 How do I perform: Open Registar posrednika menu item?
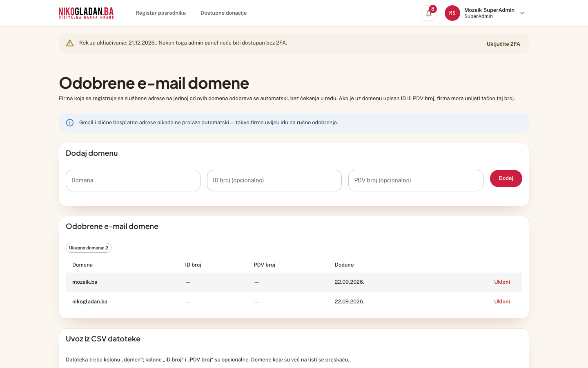[x=160, y=13]
